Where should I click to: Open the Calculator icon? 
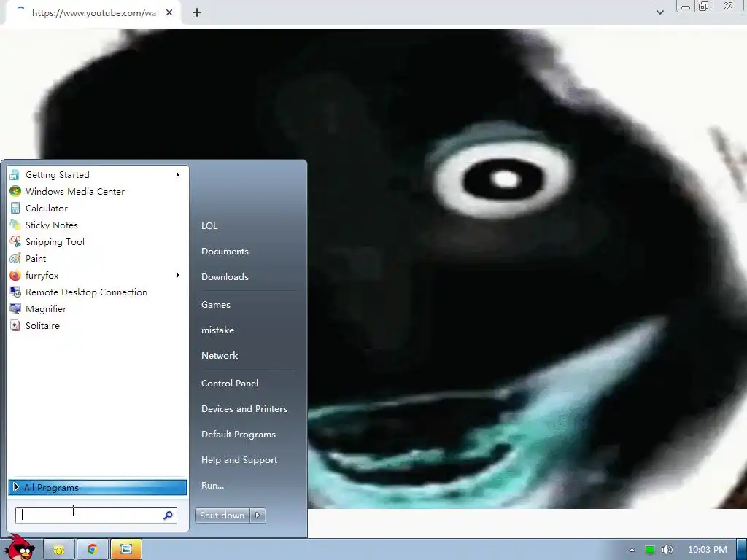15,208
